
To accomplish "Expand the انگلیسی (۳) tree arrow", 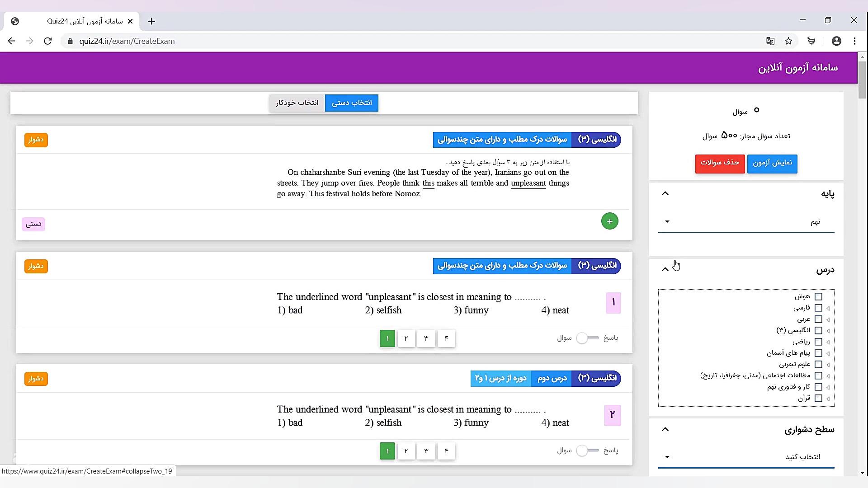I will 828,331.
